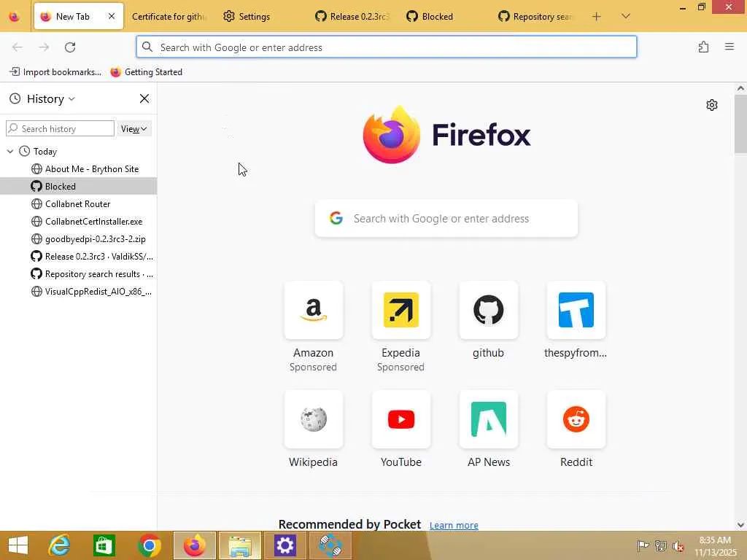Viewport: 747px width, 560px height.
Task: Open the Getting Started bookmark
Action: coord(146,72)
